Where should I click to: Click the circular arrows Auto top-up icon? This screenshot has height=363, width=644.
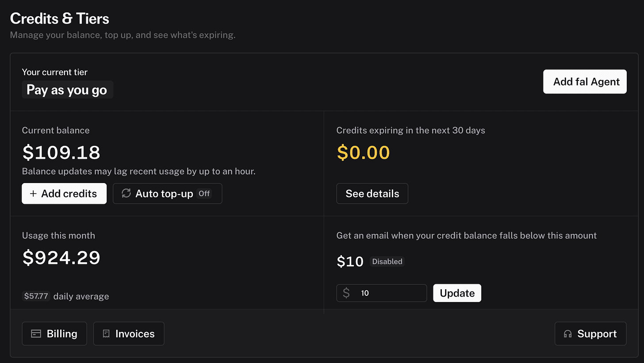click(x=126, y=193)
